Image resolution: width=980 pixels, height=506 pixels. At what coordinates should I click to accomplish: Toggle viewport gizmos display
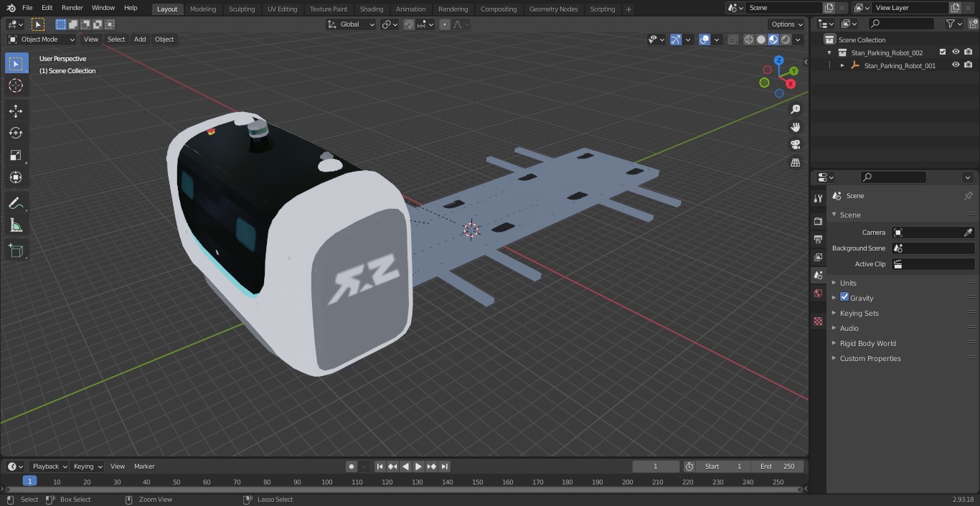tap(676, 39)
